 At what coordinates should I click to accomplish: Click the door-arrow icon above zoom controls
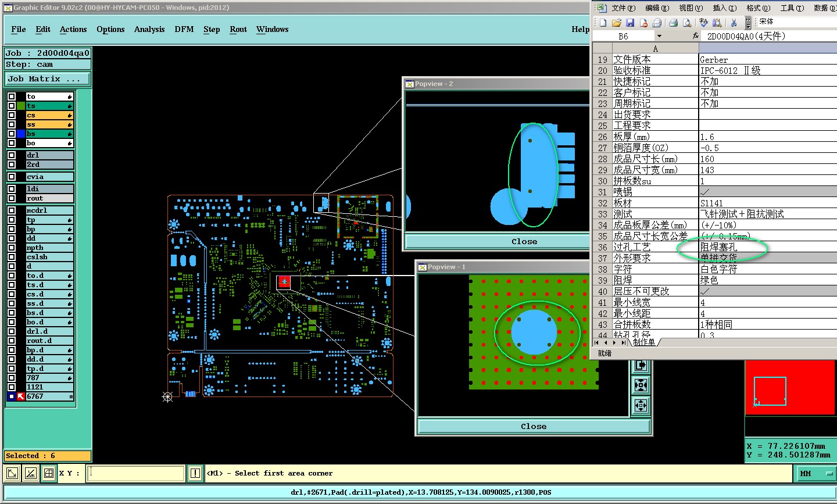coord(641,365)
